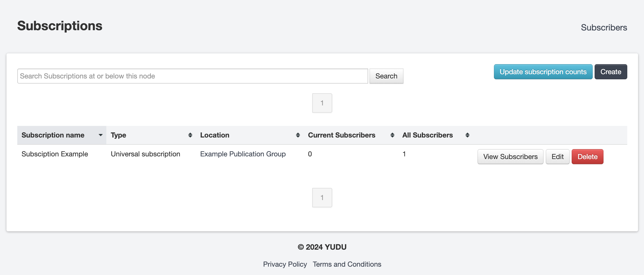The width and height of the screenshot is (644, 275).
Task: Toggle Current Subscribers sort arrows
Action: [x=392, y=135]
